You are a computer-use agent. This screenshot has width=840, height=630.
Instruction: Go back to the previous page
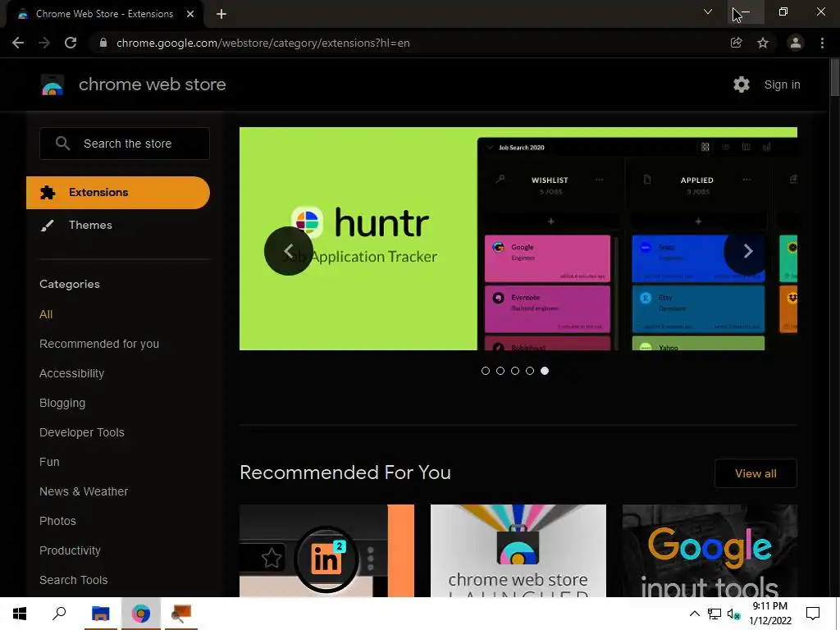pyautogui.click(x=18, y=43)
